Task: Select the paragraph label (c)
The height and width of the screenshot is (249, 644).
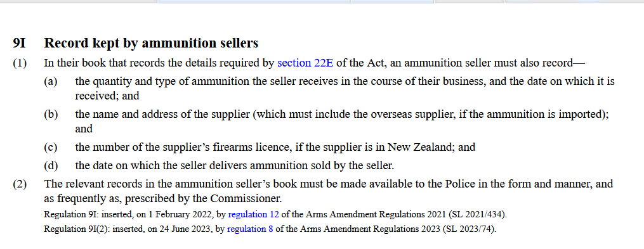Action: pos(51,147)
